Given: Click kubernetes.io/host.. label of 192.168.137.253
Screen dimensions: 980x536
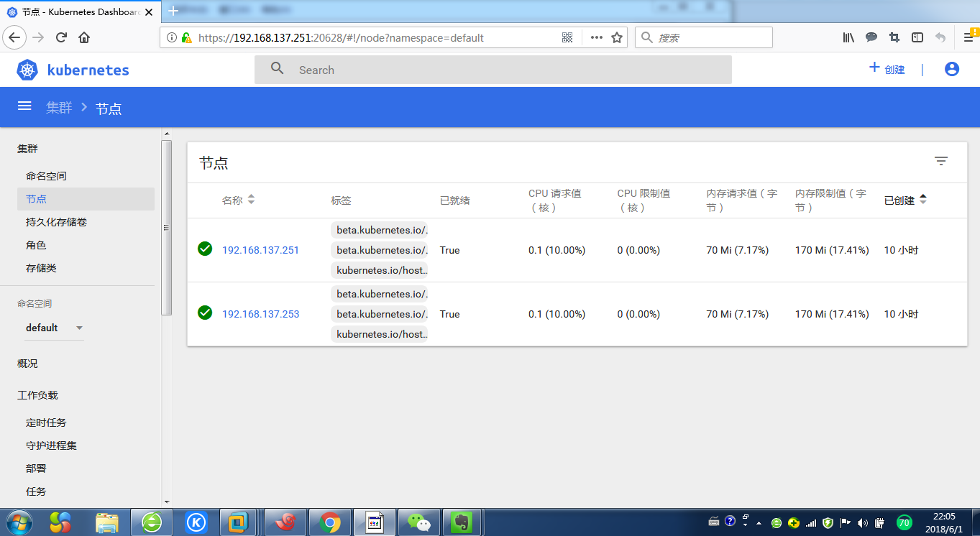Looking at the screenshot, I should point(380,334).
